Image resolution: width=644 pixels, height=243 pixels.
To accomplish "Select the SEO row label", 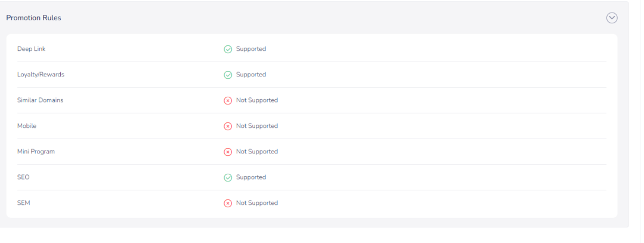I will coord(23,177).
